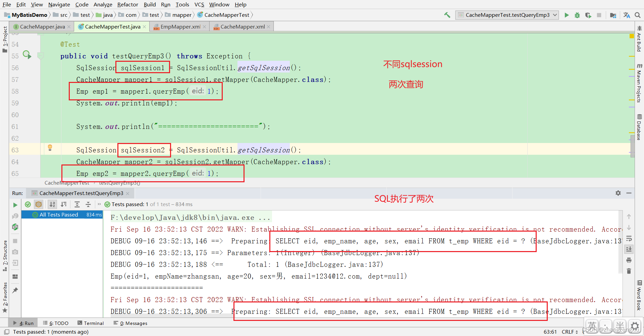This screenshot has height=336, width=644.
Task: Print the console output
Action: pos(629,260)
